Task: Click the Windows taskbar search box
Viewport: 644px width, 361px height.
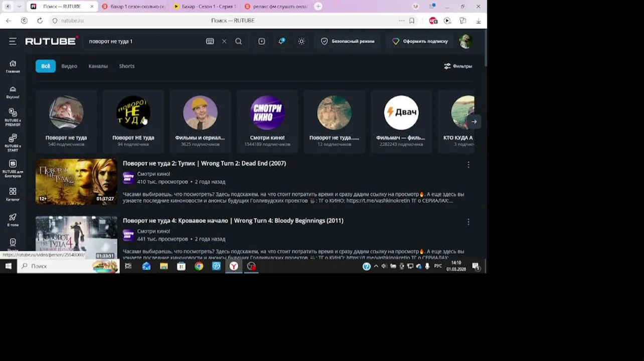Action: [68, 266]
